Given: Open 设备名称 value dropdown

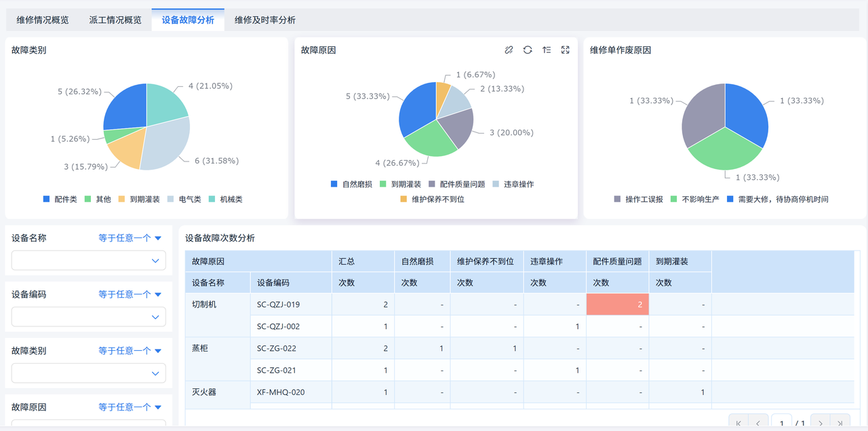Looking at the screenshot, I should (89, 261).
